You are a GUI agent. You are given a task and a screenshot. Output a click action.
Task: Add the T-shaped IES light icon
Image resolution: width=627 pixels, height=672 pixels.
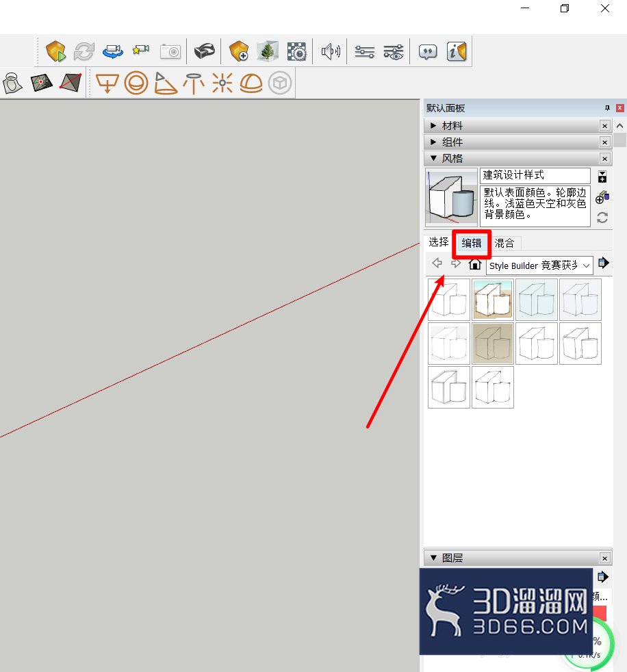point(194,83)
